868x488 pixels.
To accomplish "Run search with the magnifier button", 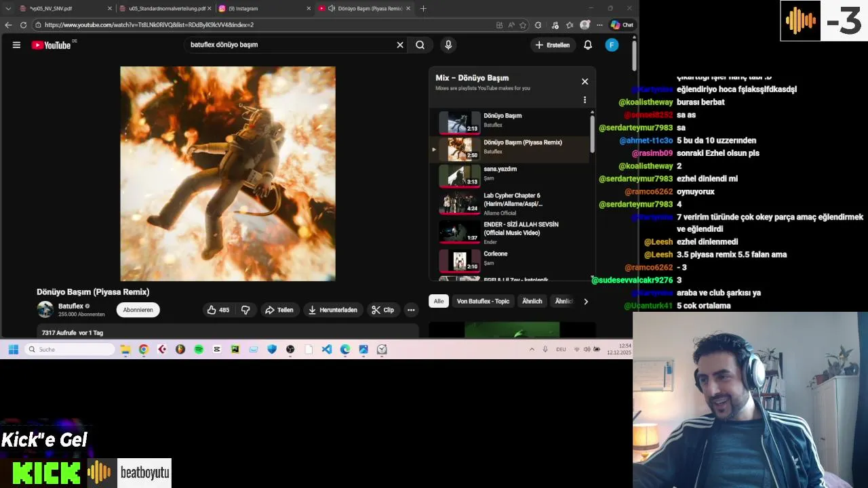I will [420, 45].
